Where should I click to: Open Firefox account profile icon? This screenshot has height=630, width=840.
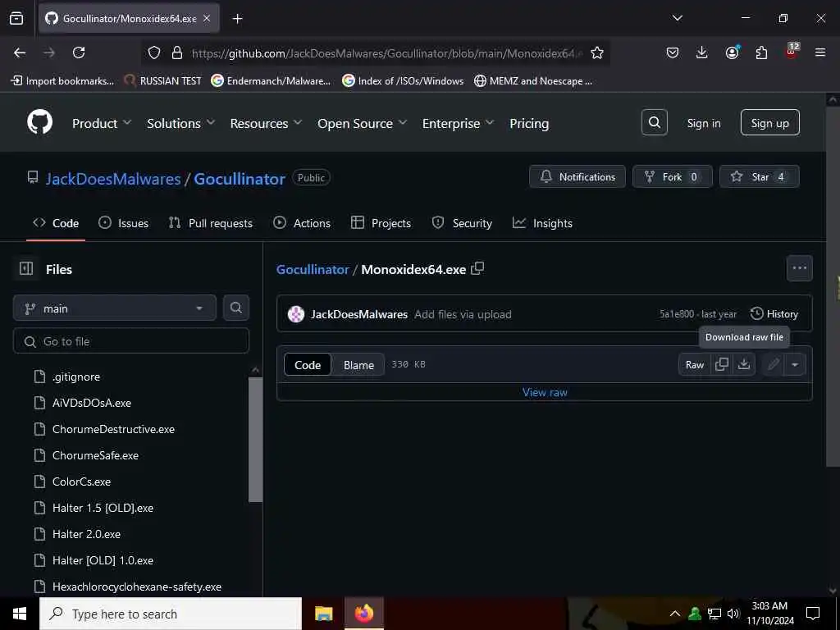point(732,52)
